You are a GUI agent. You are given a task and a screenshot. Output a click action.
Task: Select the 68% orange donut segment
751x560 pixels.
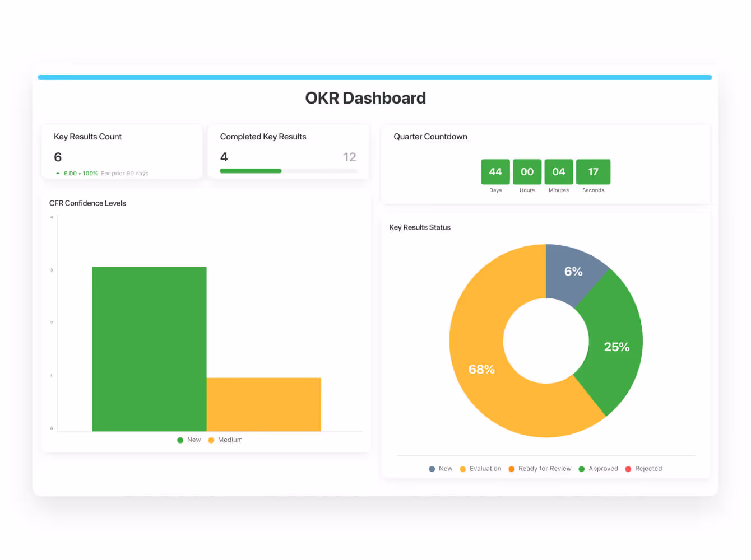coord(482,370)
